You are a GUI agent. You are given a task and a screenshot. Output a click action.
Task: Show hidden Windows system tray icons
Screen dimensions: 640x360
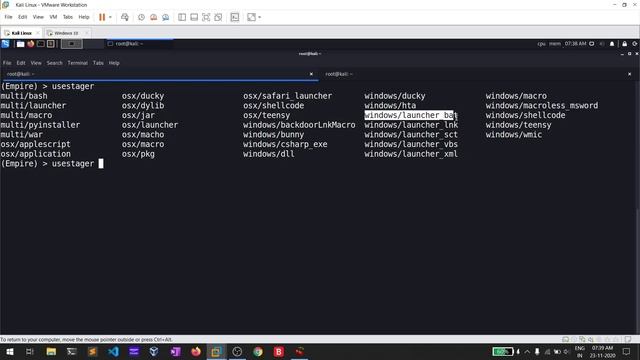[527, 351]
